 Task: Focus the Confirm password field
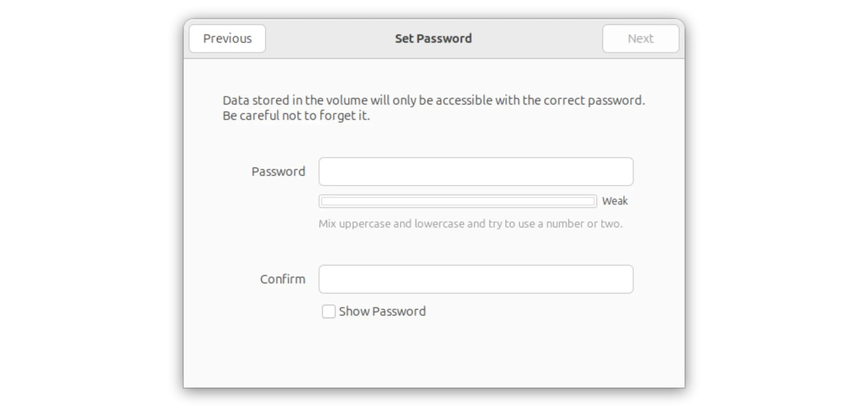pos(475,279)
